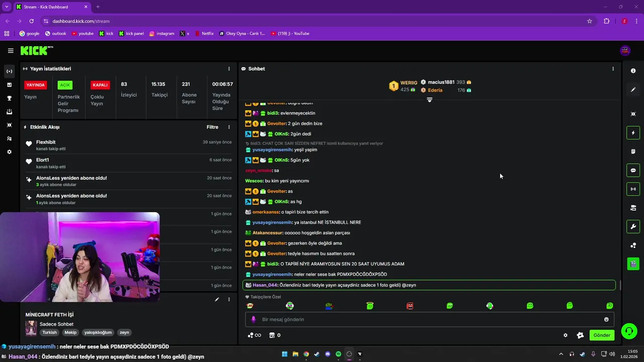Open Discord from the taskbar
This screenshot has width=644, height=362.
click(x=328, y=354)
